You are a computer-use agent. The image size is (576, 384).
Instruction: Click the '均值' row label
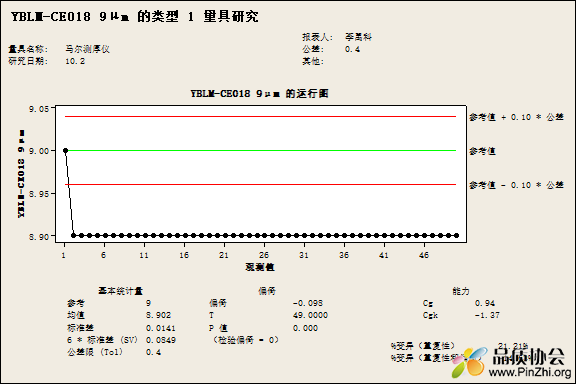click(x=76, y=315)
